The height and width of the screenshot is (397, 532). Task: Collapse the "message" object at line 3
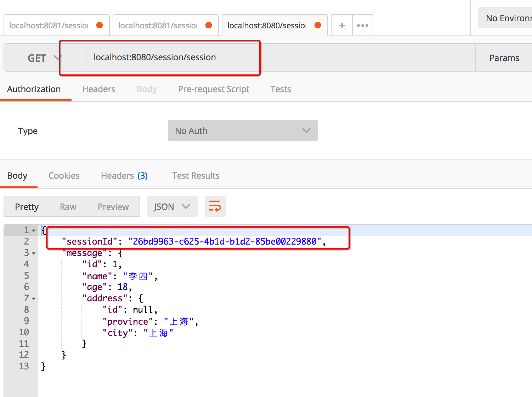click(x=34, y=253)
